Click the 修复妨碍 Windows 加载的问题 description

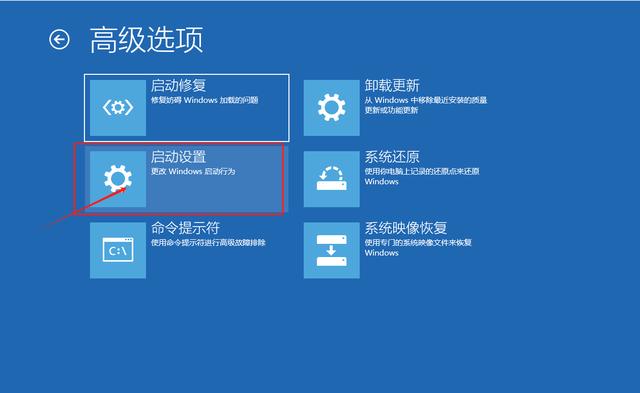(204, 100)
